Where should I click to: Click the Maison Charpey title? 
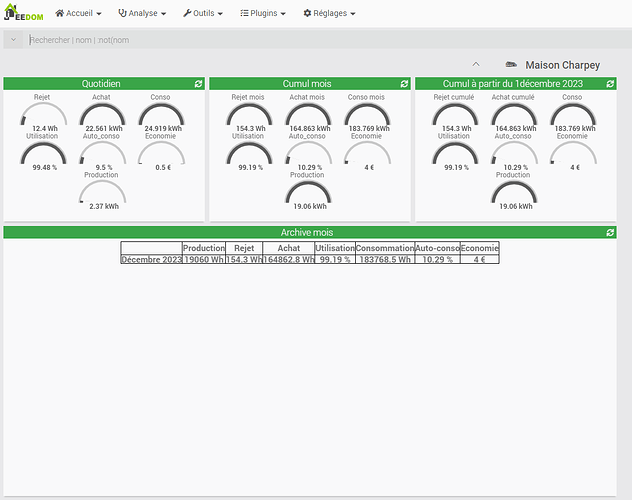(x=563, y=65)
